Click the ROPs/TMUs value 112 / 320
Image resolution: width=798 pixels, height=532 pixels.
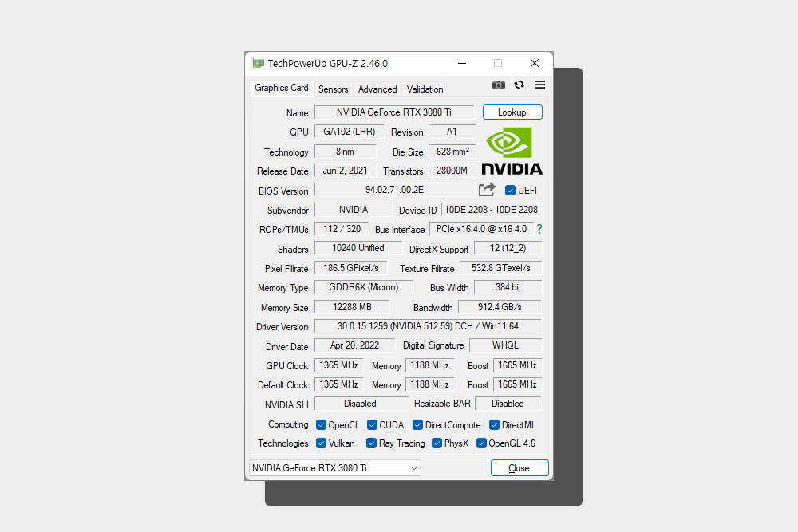click(342, 229)
